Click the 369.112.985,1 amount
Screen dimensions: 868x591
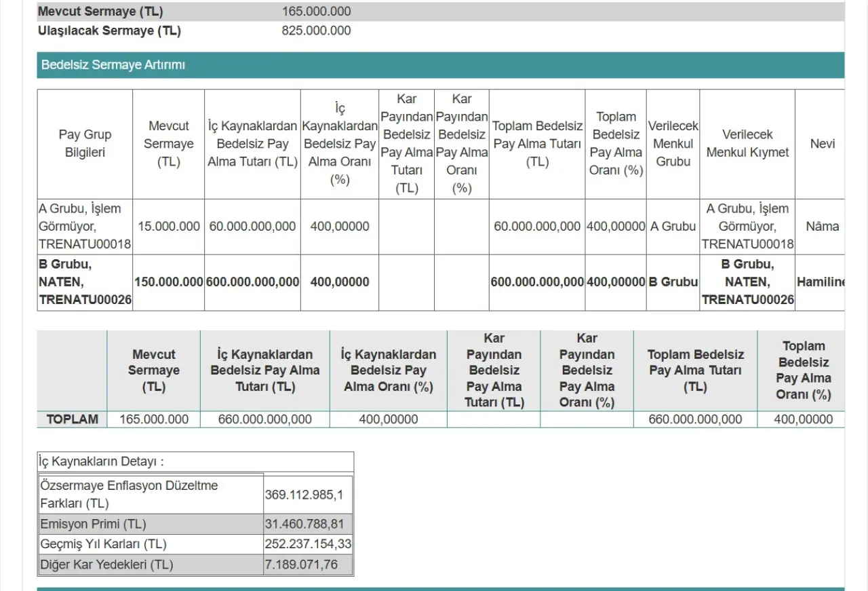point(304,495)
